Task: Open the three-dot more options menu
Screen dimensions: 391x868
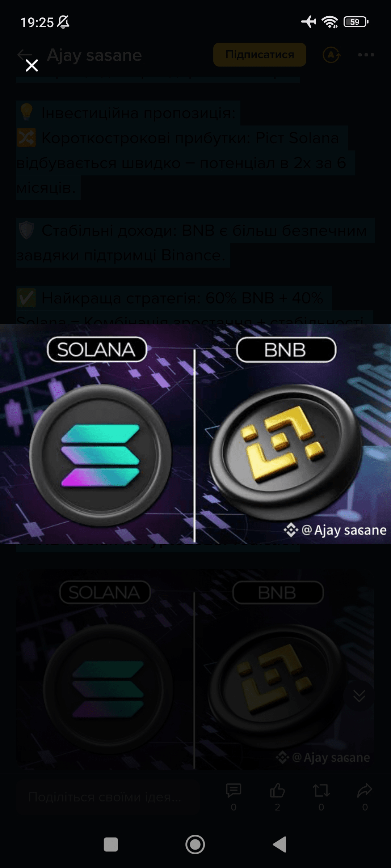Action: pyautogui.click(x=366, y=55)
